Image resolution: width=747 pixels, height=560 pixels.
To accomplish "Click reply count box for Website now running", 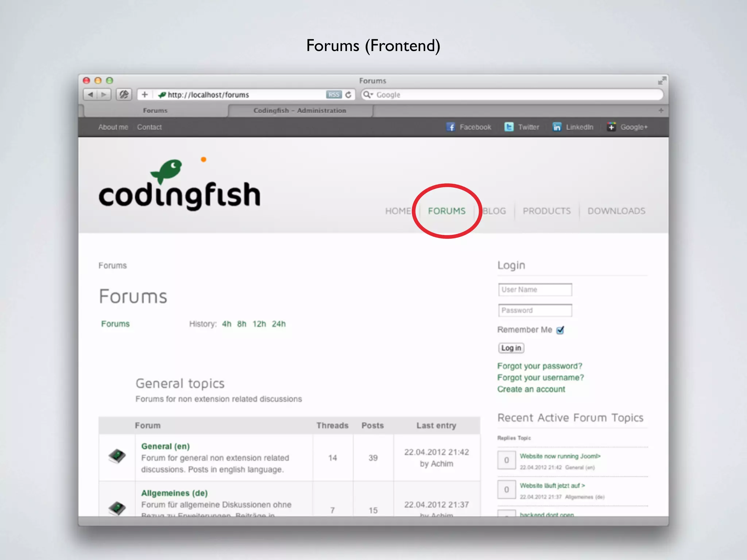I will [506, 460].
